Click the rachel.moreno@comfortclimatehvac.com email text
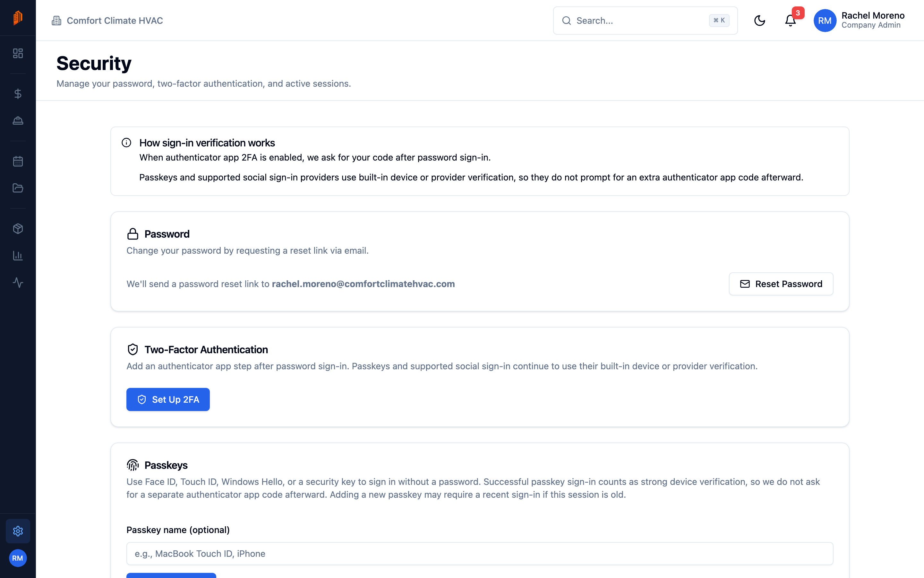The image size is (924, 578). click(x=363, y=284)
